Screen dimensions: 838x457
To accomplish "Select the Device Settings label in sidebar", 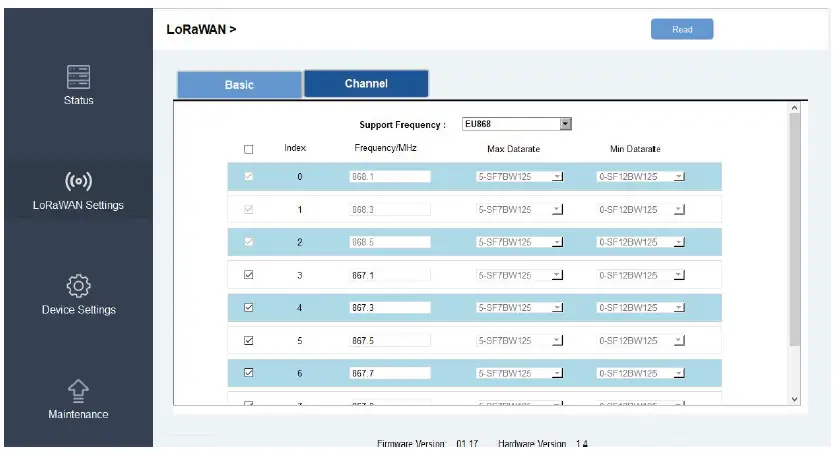I will pyautogui.click(x=79, y=310).
